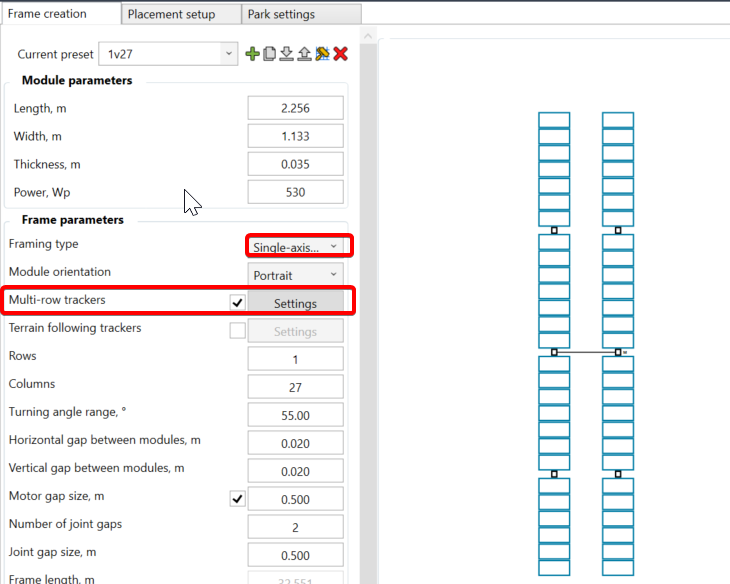Open the Module orientation dropdown
This screenshot has width=730, height=584.
pos(295,274)
